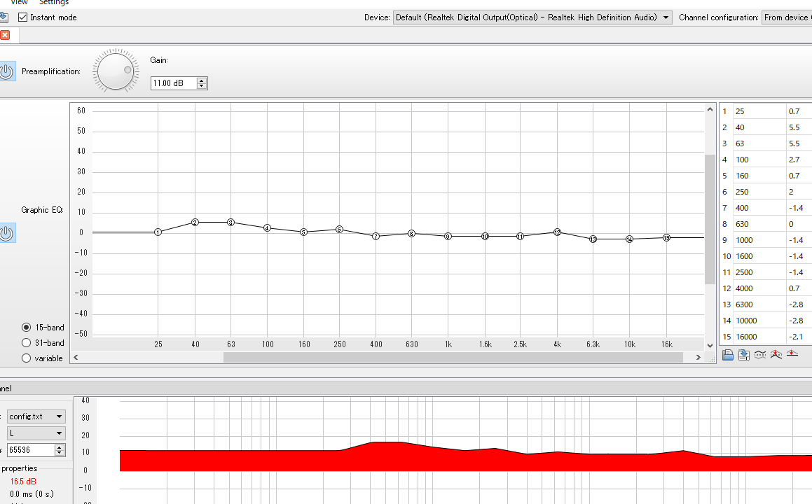Expand the L channel dropdown
Image resolution: width=812 pixels, height=504 pixels.
(36, 433)
